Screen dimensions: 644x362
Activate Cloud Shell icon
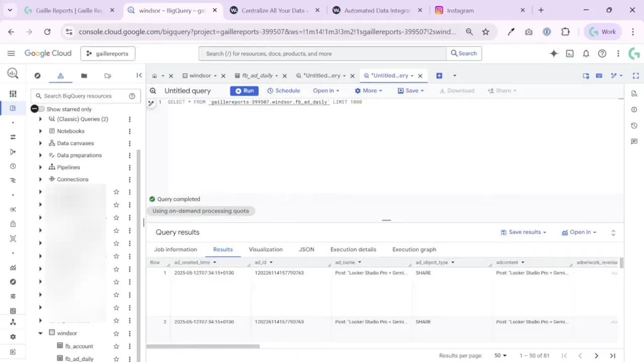coord(570,53)
